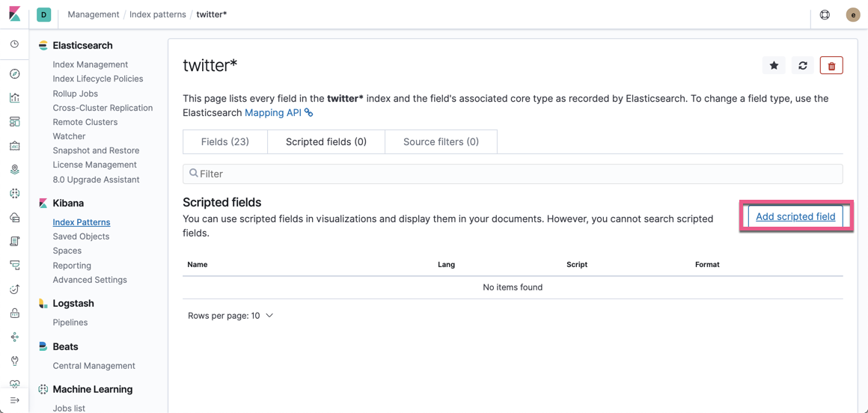868x413 pixels.
Task: Open Graph icon in the side nav
Action: click(x=15, y=337)
